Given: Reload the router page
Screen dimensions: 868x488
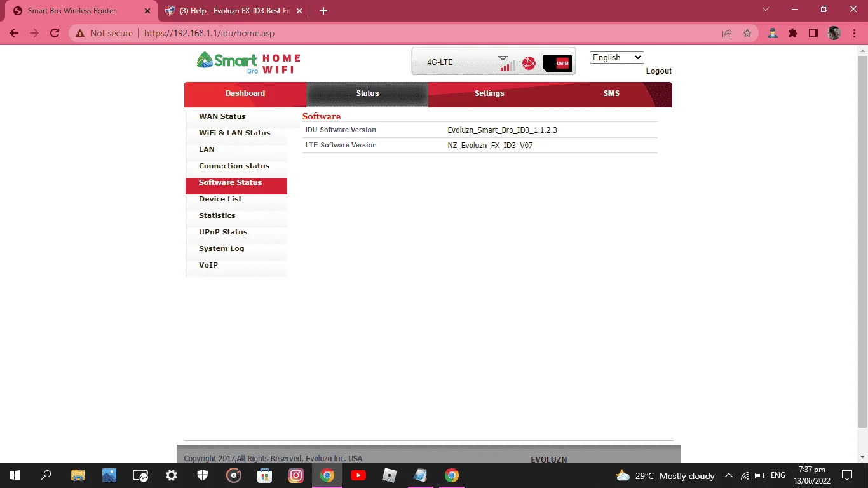Looking at the screenshot, I should [x=55, y=33].
